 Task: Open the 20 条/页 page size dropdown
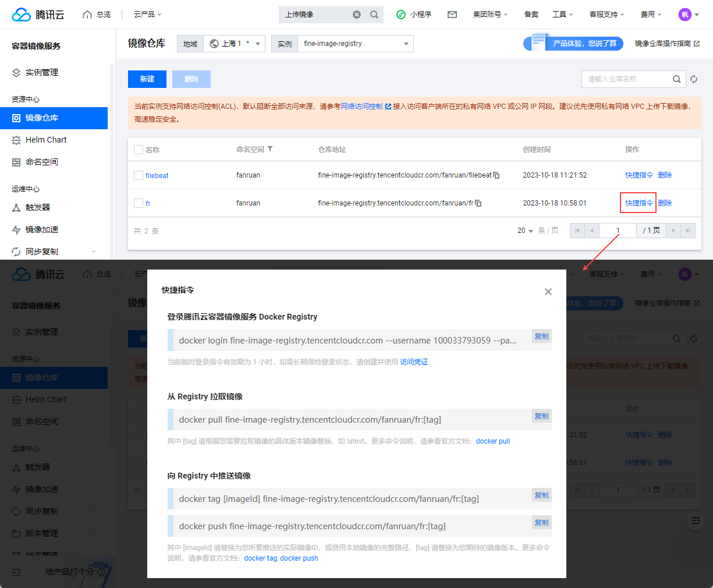click(525, 231)
